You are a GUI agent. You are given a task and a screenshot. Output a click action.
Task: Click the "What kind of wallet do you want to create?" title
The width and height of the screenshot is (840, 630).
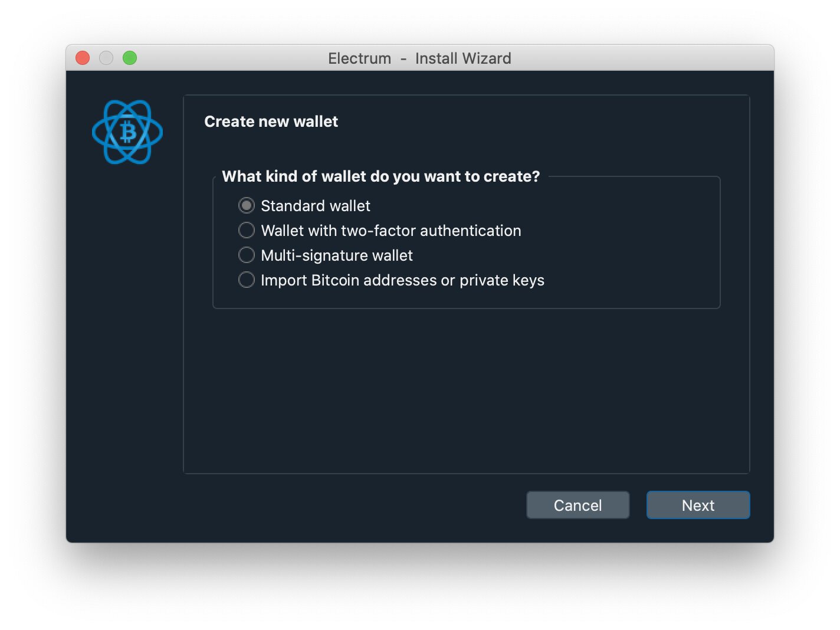pos(381,176)
